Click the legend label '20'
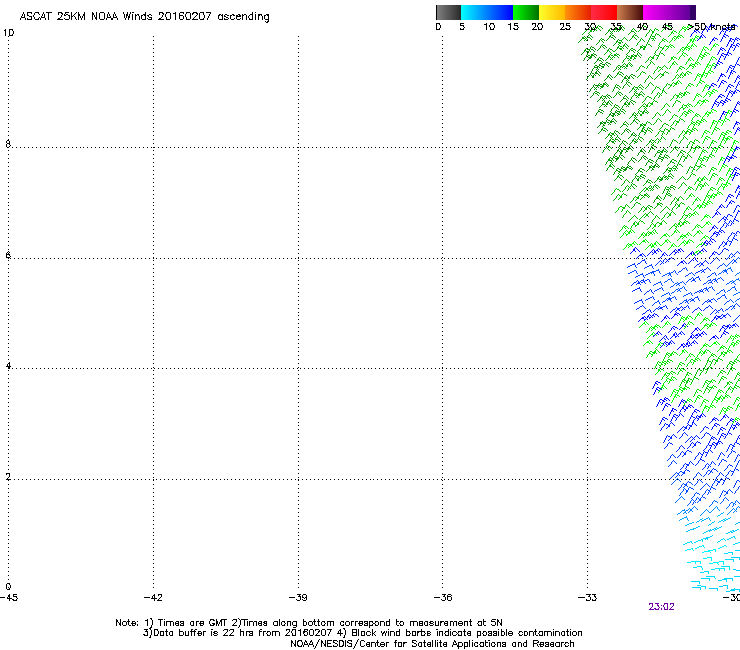This screenshot has width=740, height=650. [x=537, y=27]
